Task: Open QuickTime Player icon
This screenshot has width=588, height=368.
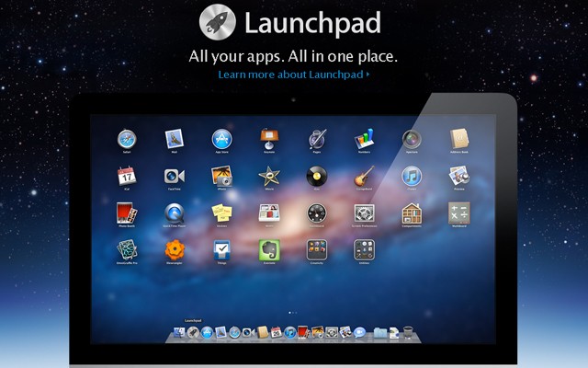Action: point(175,213)
